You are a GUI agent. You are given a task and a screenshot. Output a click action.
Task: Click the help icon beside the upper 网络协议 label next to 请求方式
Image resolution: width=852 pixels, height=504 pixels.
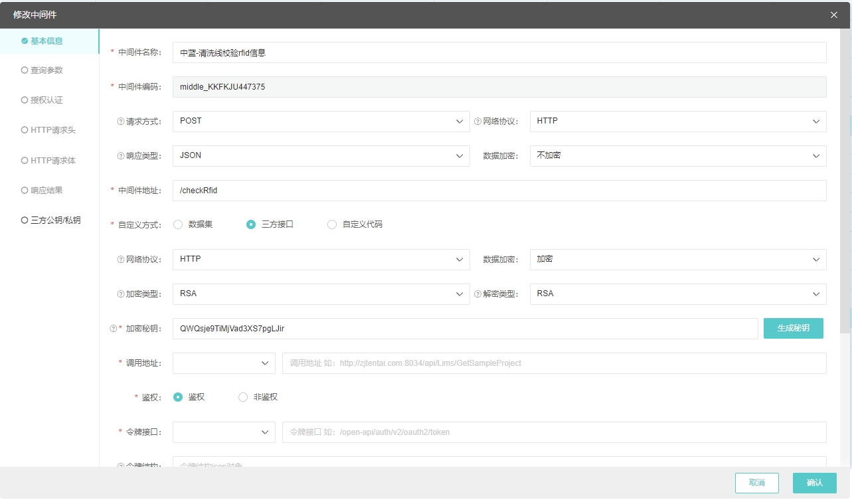[477, 122]
